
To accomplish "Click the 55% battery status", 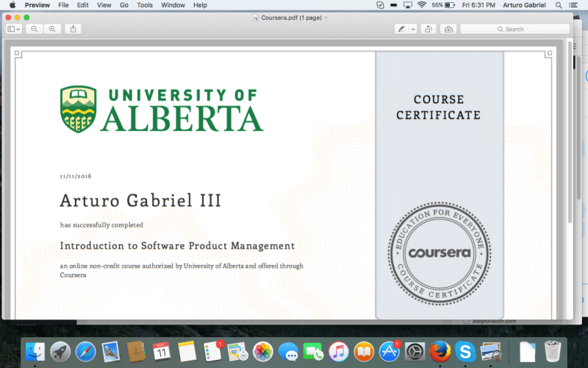I will 443,5.
